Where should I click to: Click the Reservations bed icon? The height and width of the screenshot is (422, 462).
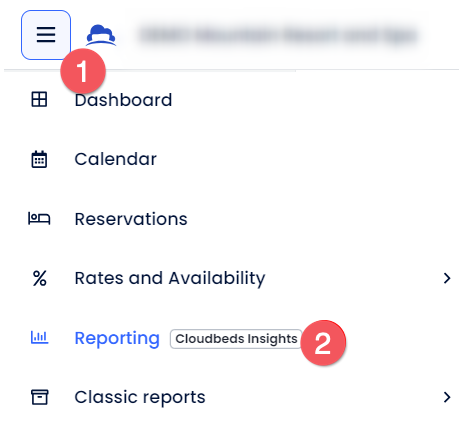(x=39, y=219)
